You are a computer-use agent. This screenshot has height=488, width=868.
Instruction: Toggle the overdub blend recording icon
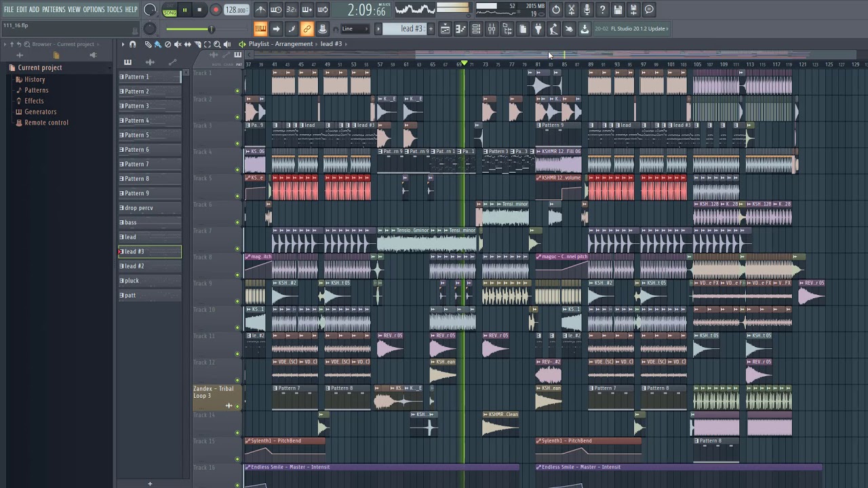[x=307, y=9]
